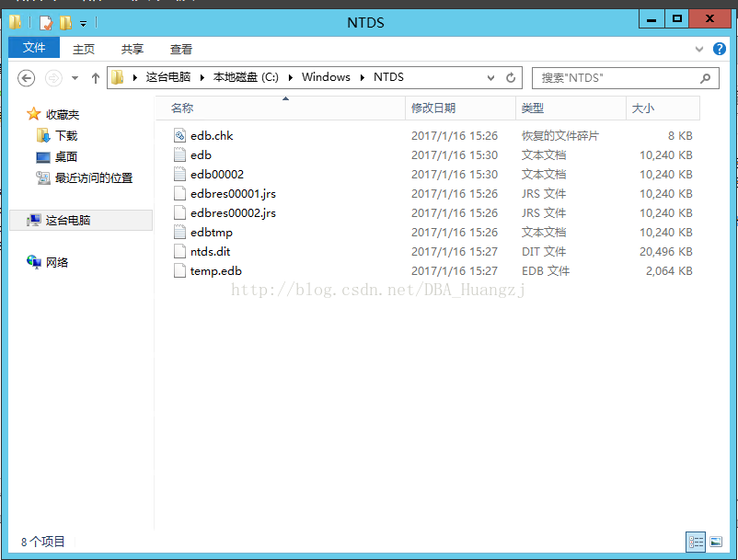Click the temp.edb file icon

pos(179,271)
